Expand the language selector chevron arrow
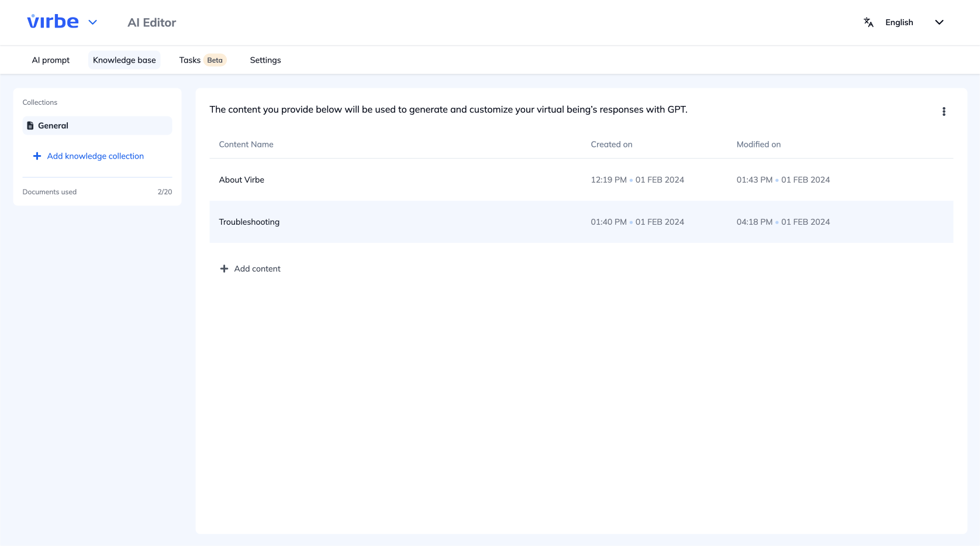This screenshot has height=546, width=980. pos(939,22)
